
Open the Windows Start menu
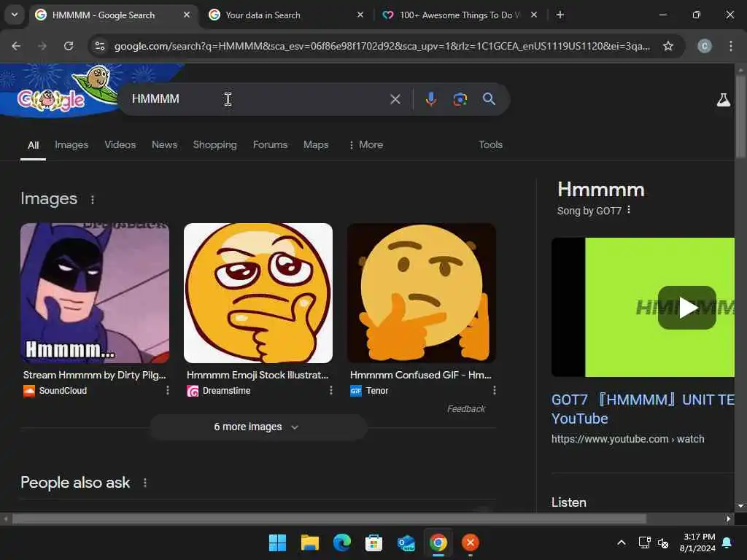tap(277, 542)
